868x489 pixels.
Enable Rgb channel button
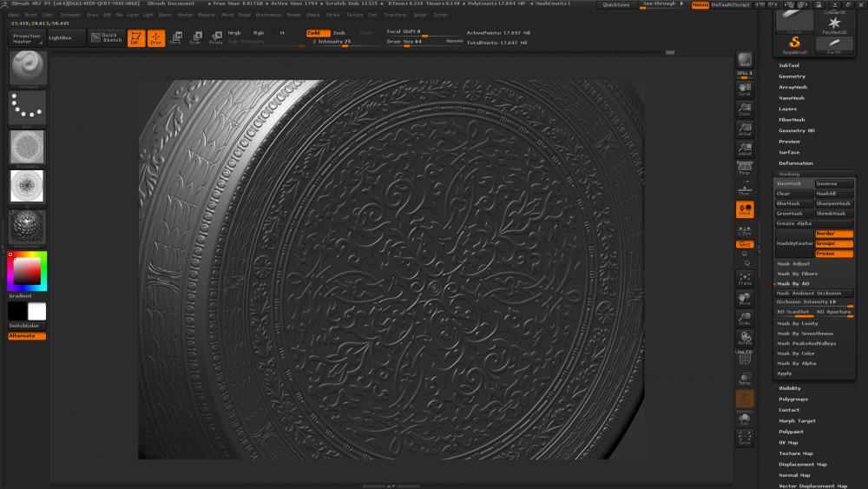pyautogui.click(x=259, y=33)
